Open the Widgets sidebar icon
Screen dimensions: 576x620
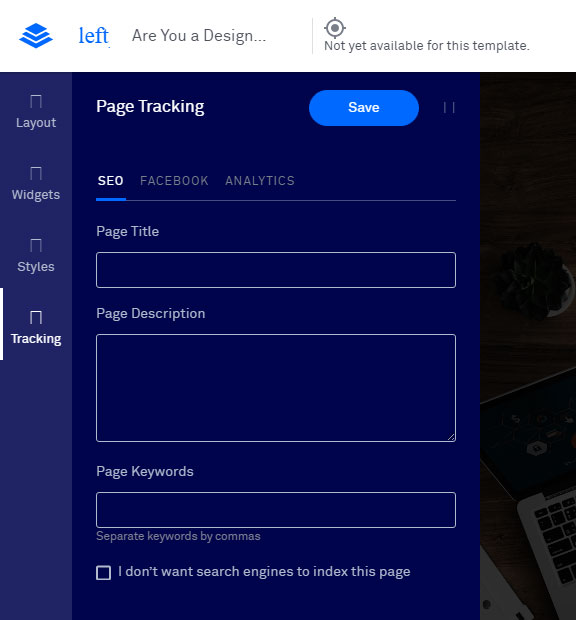36,174
